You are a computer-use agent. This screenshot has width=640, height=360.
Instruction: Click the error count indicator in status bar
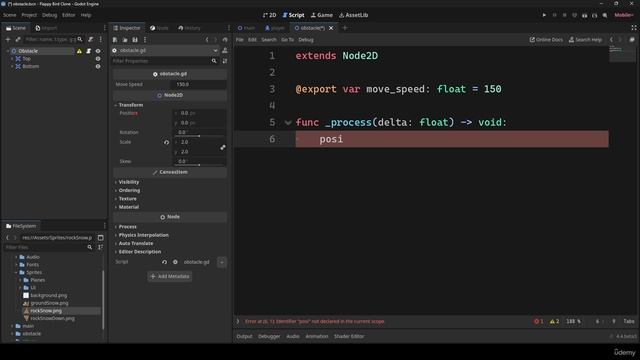coord(539,322)
